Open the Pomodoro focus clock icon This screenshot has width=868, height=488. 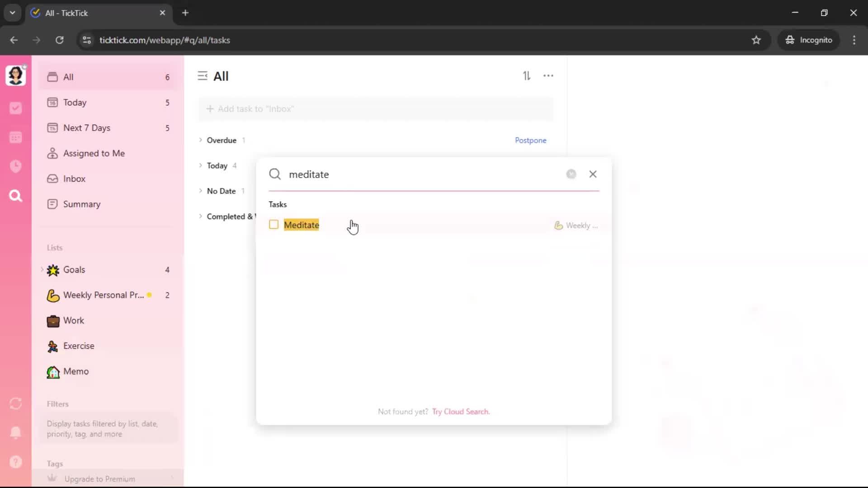(16, 166)
